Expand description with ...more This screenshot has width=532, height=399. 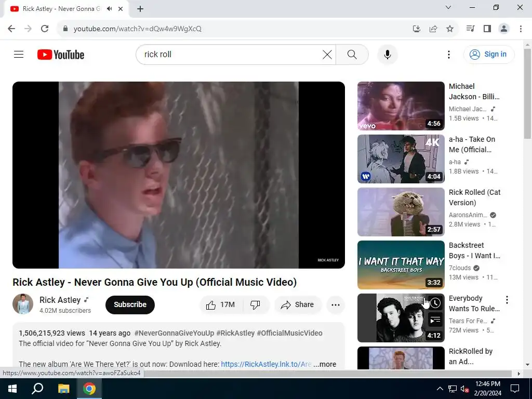pyautogui.click(x=325, y=364)
